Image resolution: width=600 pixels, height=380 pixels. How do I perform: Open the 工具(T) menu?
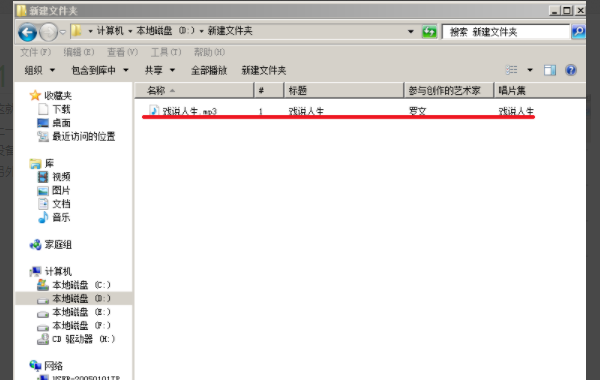point(166,52)
